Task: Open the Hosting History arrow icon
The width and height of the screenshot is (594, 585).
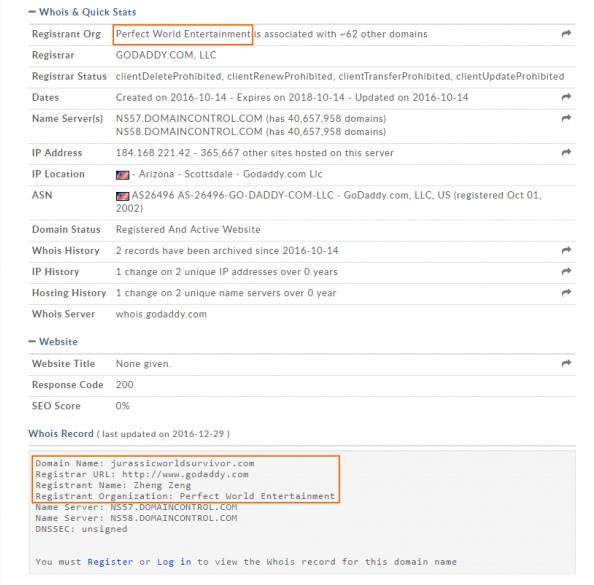Action: click(566, 292)
